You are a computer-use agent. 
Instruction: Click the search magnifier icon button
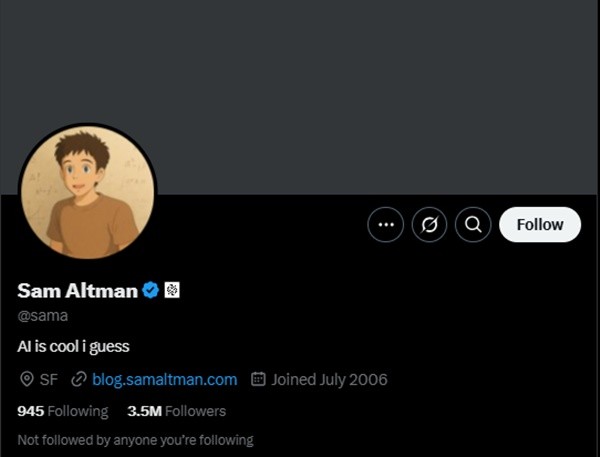tap(473, 225)
